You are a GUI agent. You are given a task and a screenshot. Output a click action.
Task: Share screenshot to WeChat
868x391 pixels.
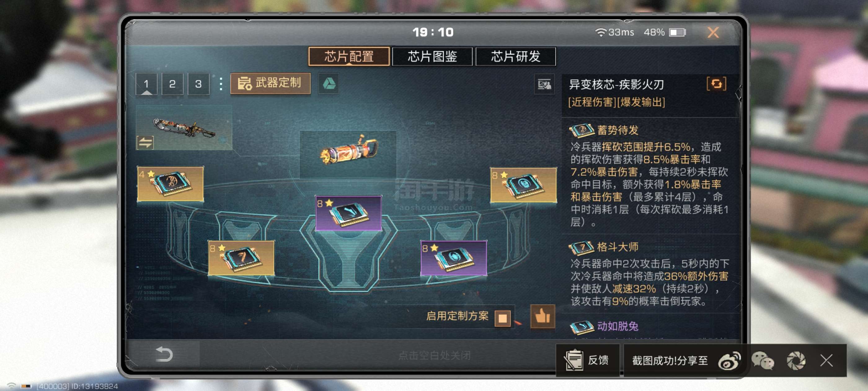[x=763, y=360]
